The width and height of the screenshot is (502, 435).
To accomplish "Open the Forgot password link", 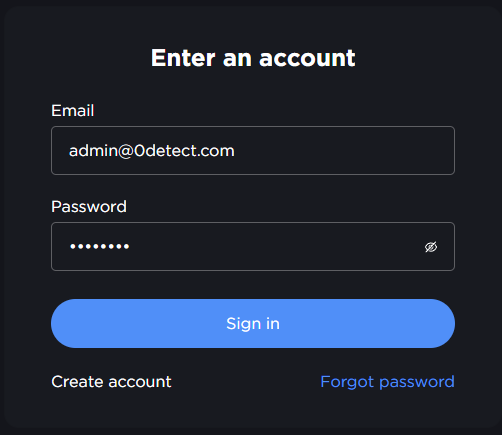I will (x=387, y=382).
